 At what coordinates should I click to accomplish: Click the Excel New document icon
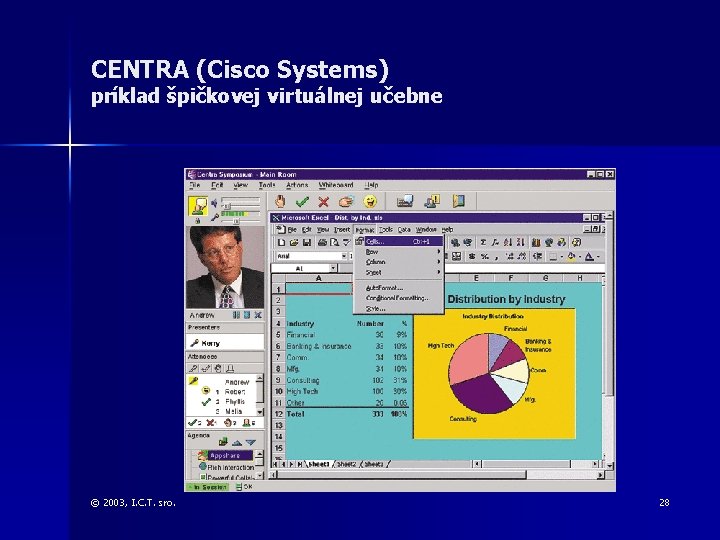click(281, 242)
